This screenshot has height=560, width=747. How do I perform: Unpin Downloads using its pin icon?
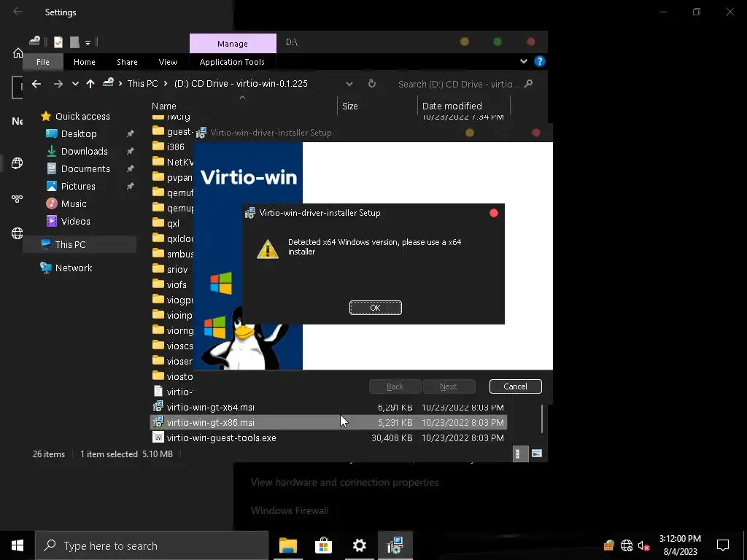click(x=130, y=152)
